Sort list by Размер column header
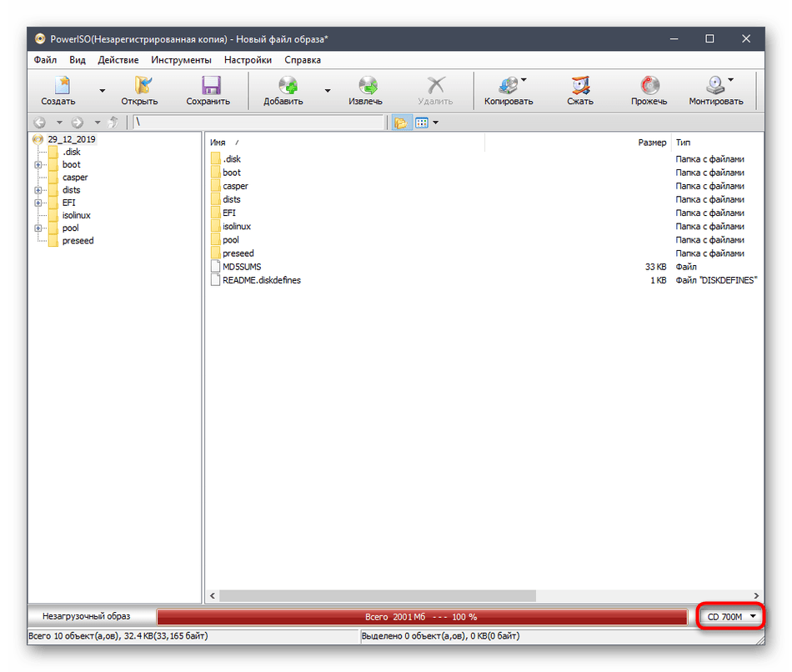The width and height of the screenshot is (792, 672). 652,143
